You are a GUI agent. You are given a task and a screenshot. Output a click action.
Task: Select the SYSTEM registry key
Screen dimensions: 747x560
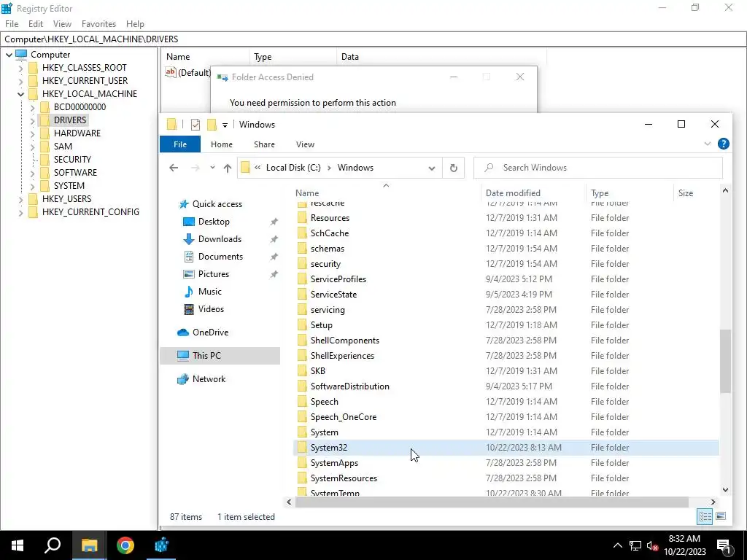(69, 186)
